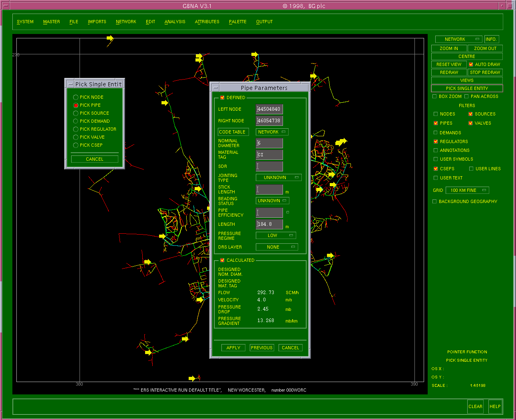Click the title bar's right-side window button
Screen dimensions: 516x420
[x=510, y=6]
